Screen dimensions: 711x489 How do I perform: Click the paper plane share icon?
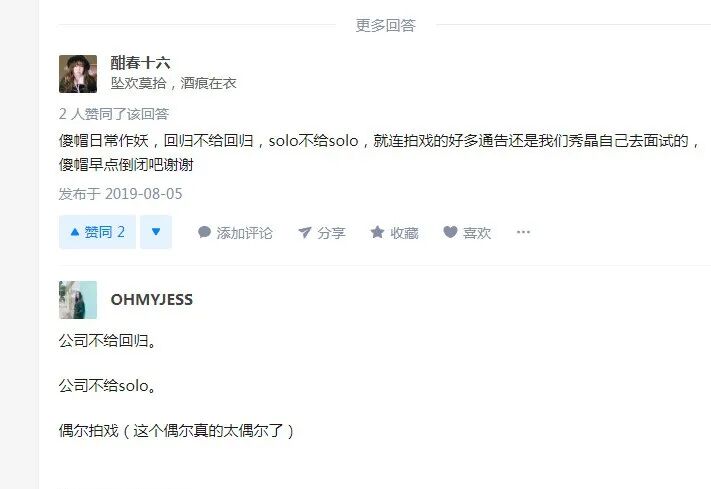click(x=305, y=232)
